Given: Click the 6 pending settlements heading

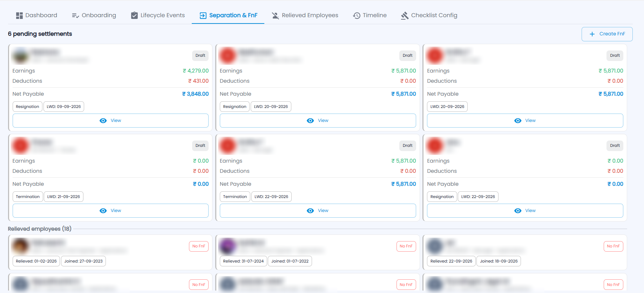Looking at the screenshot, I should click(40, 34).
